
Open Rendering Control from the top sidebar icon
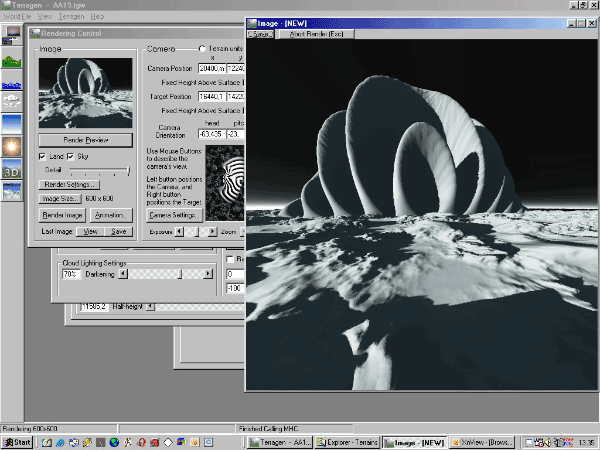12,36
